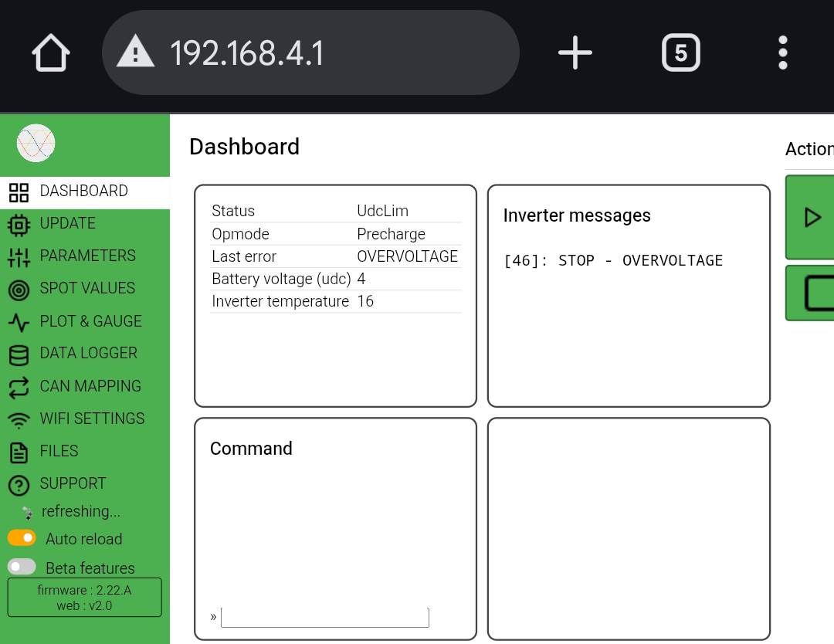Image resolution: width=834 pixels, height=644 pixels.
Task: Open the tab switcher showing 5 tabs
Action: pos(680,53)
